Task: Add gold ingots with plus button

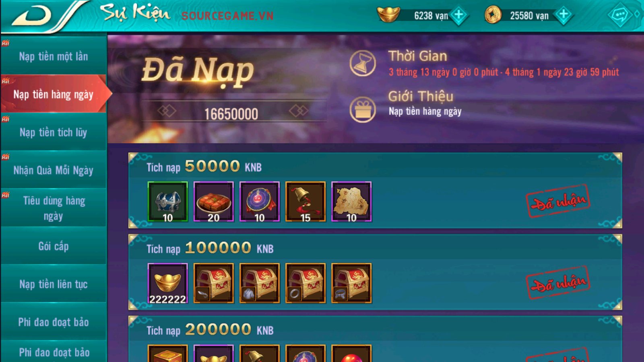Action: (x=458, y=15)
